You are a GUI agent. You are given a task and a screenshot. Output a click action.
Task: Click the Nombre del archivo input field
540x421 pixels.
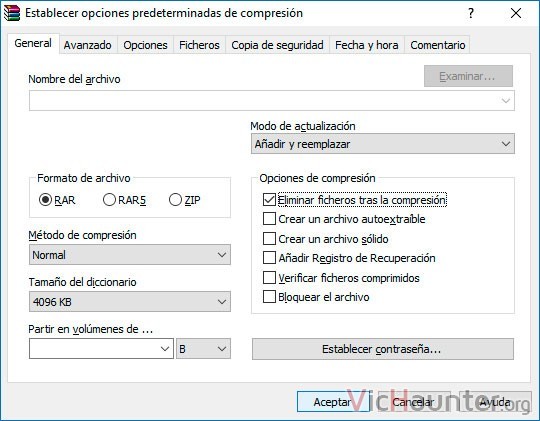(x=272, y=101)
